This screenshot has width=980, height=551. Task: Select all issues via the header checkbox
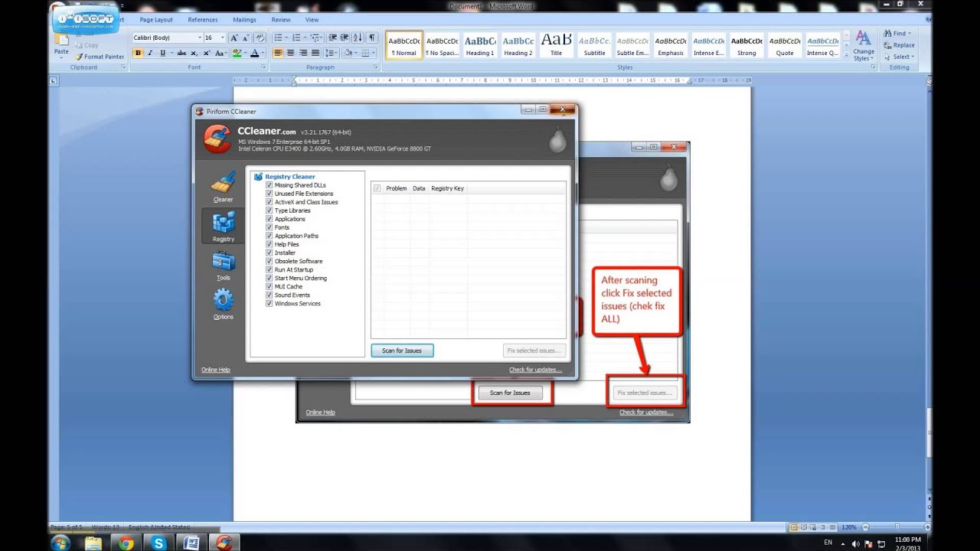pos(377,188)
